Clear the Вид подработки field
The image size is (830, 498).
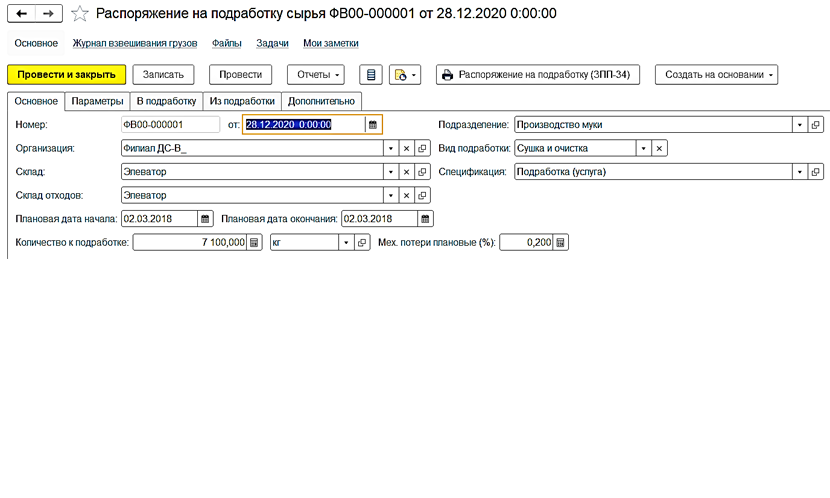(659, 148)
